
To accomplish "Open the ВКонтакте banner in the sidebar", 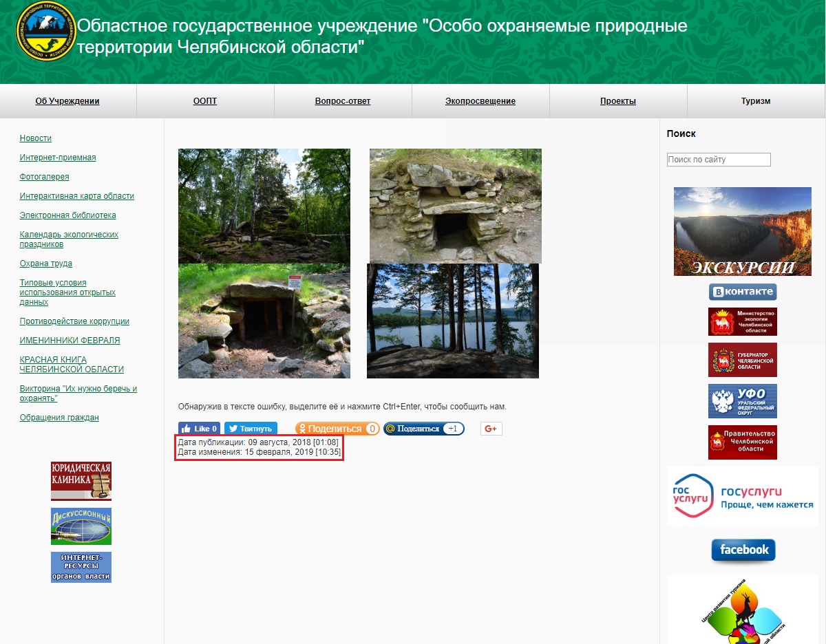I will [x=742, y=292].
